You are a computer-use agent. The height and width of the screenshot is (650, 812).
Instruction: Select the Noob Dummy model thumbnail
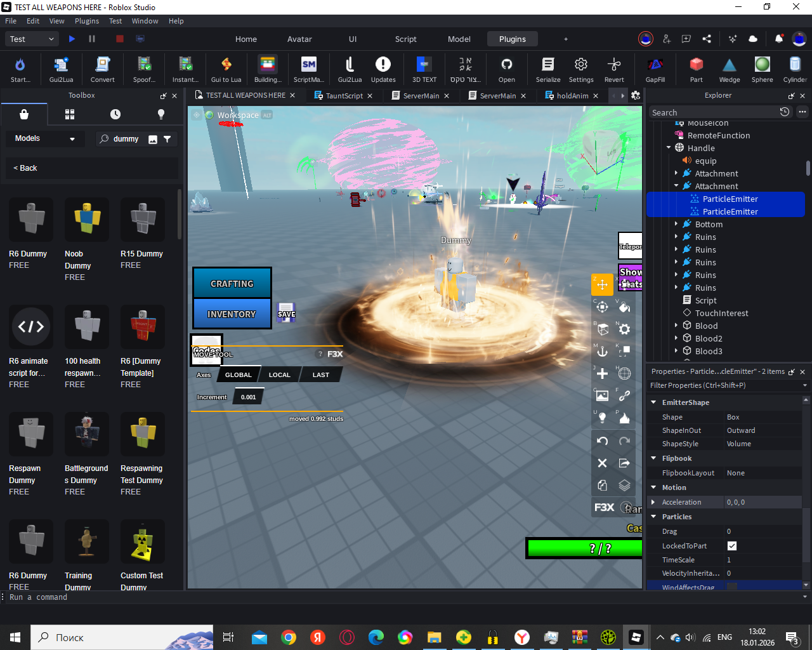87,219
